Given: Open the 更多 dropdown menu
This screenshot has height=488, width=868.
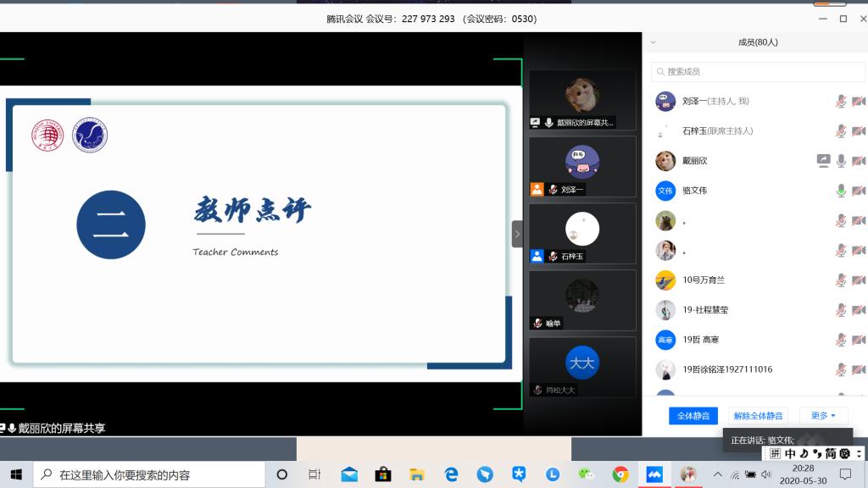Looking at the screenshot, I should click(x=823, y=416).
